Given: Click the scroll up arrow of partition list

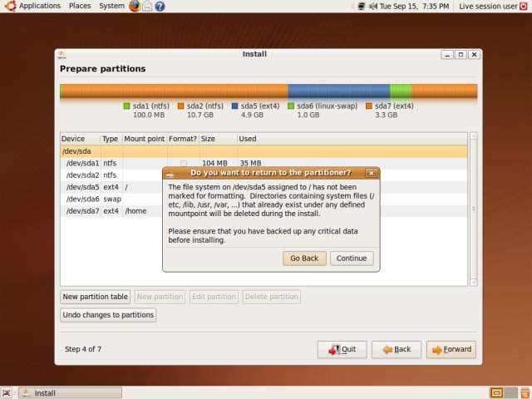Looking at the screenshot, I should [x=473, y=136].
